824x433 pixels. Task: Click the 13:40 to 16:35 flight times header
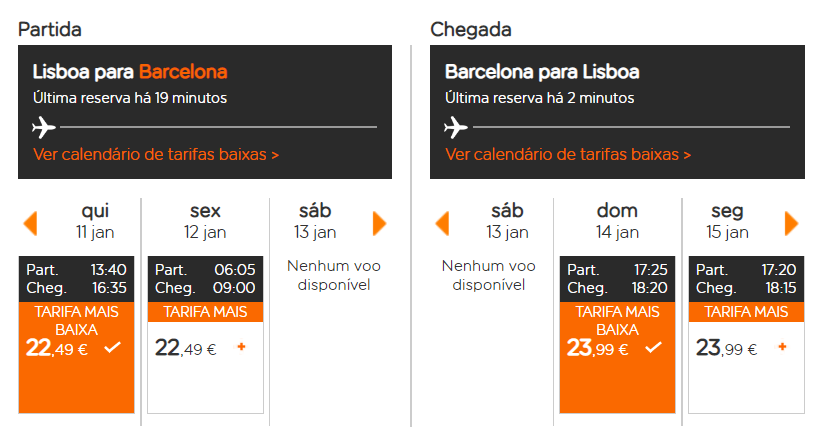(77, 279)
